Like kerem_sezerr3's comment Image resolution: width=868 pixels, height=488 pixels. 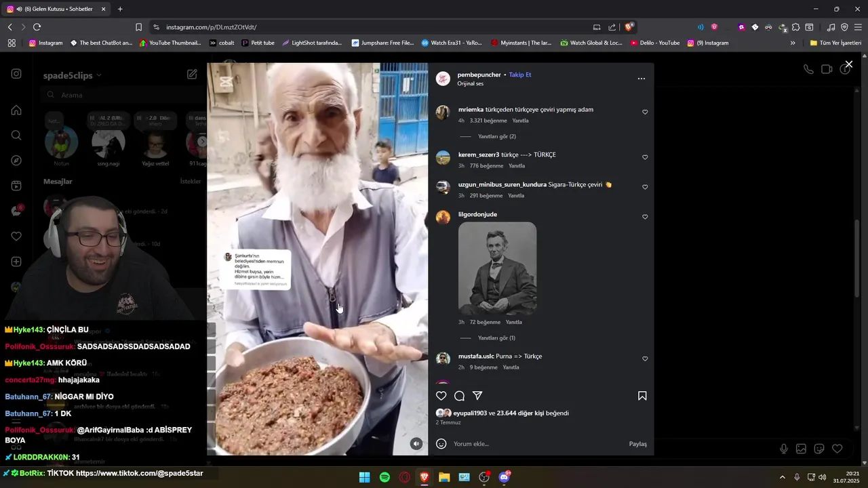[645, 157]
